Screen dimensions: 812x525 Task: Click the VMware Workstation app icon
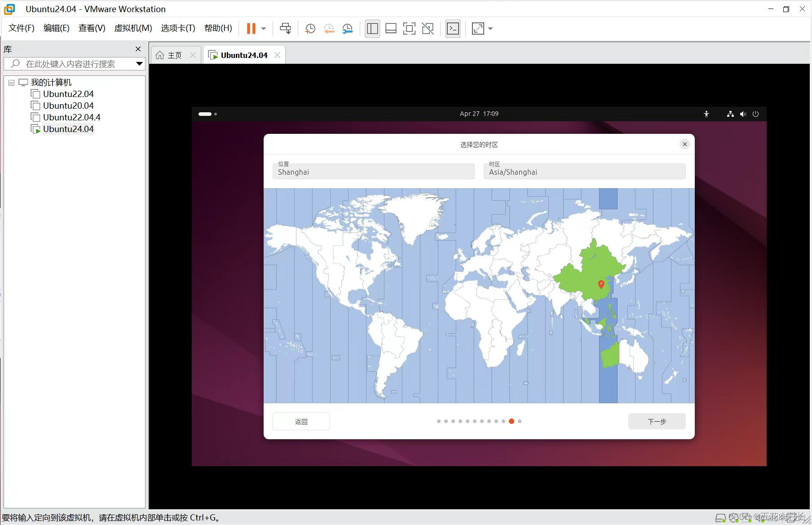[9, 9]
